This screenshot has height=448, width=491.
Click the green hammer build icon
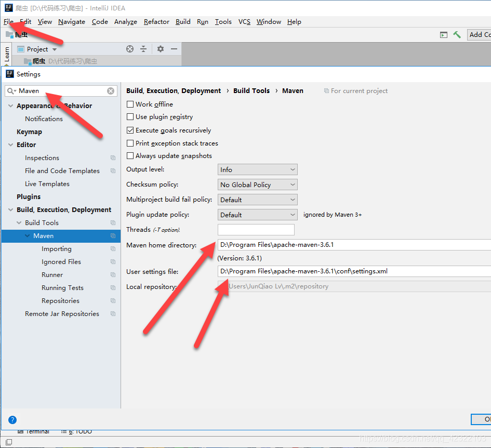457,34
